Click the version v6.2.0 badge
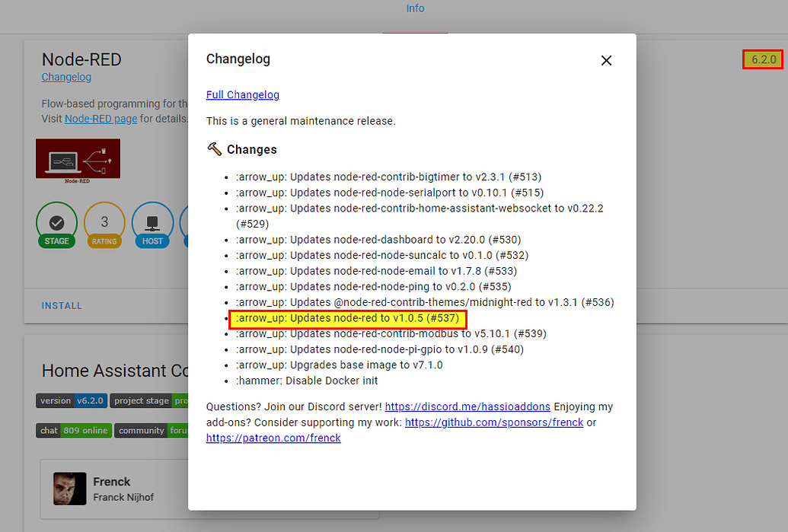 point(71,400)
